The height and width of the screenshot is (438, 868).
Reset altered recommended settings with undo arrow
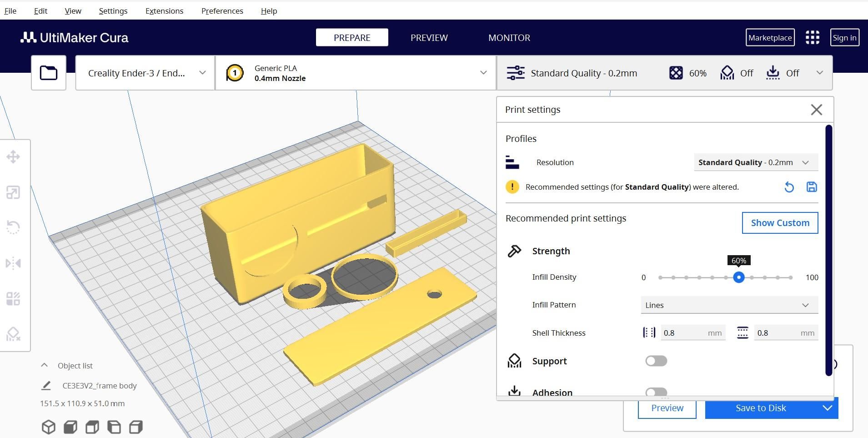tap(789, 187)
